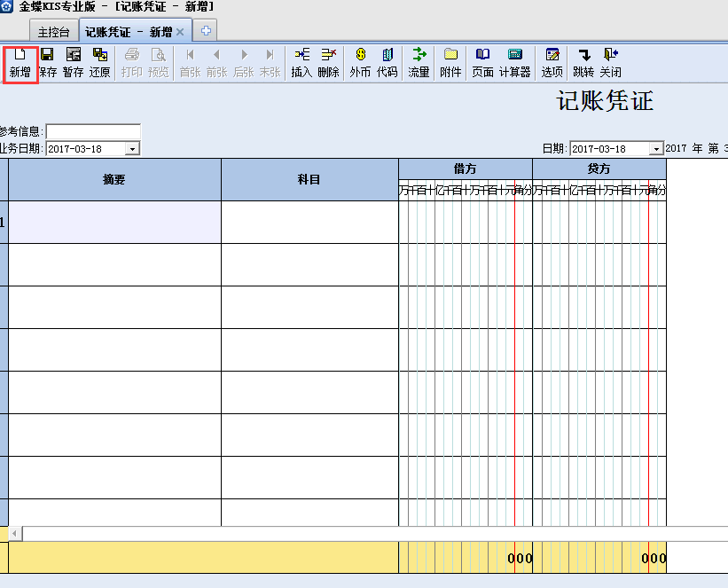This screenshot has width=728, height=588.
Task: Select the first row 摘要 cell
Action: pyautogui.click(x=114, y=222)
